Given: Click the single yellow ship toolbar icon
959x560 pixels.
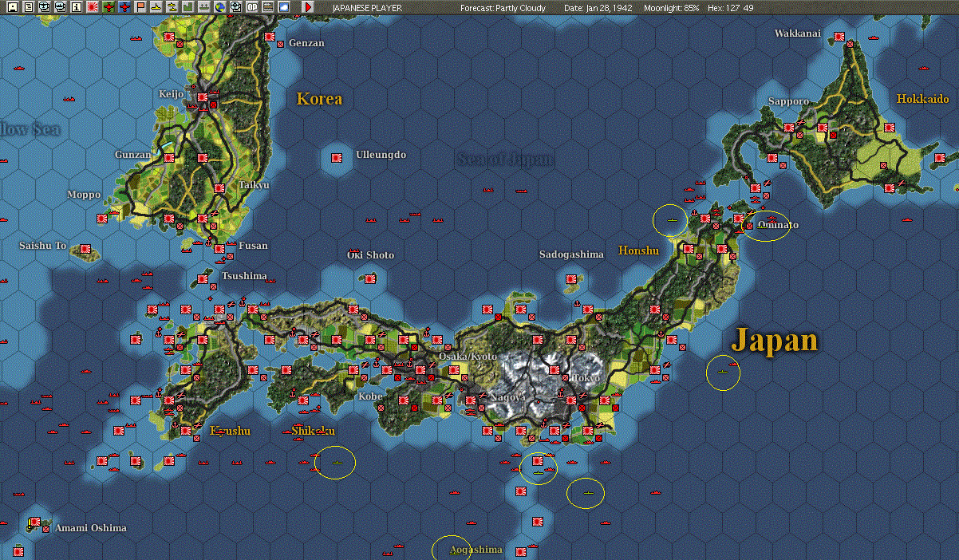Looking at the screenshot, I should click(156, 7).
